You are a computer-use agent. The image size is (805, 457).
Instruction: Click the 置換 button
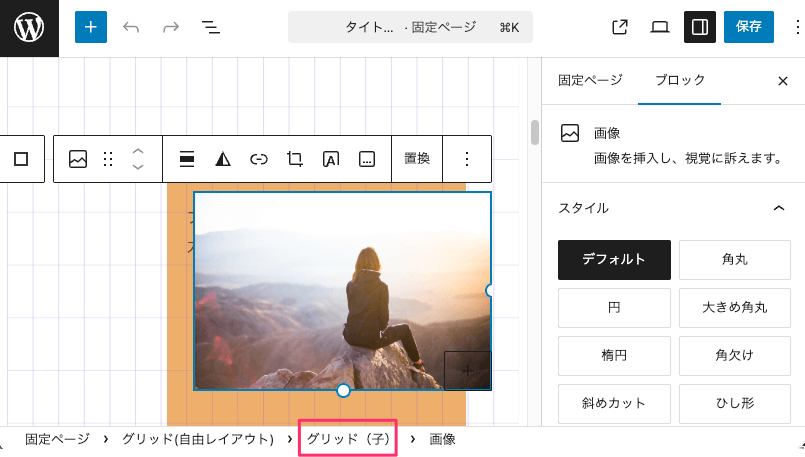click(417, 159)
